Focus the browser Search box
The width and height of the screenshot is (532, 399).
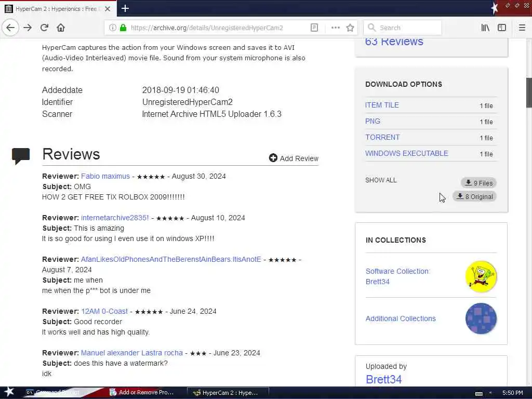coord(403,28)
